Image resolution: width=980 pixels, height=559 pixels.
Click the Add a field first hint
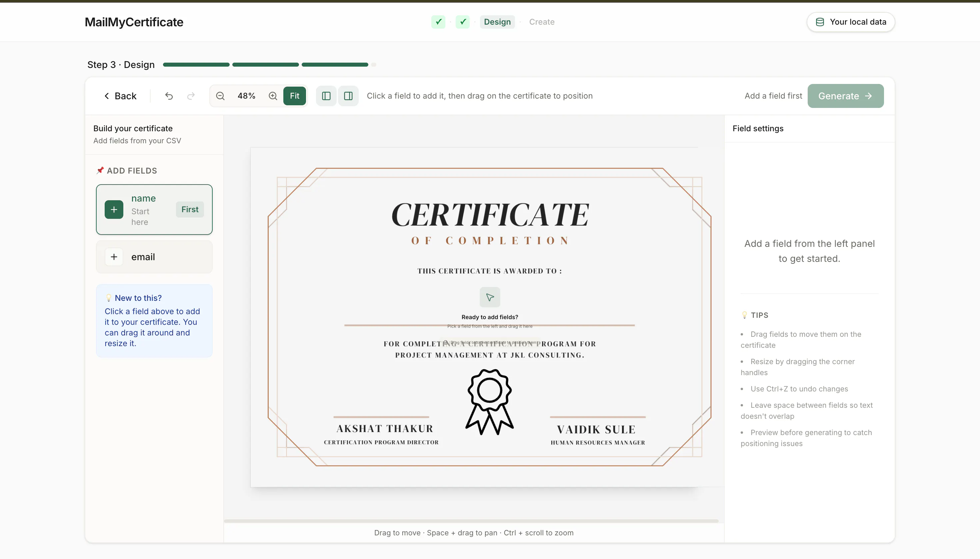pyautogui.click(x=773, y=96)
